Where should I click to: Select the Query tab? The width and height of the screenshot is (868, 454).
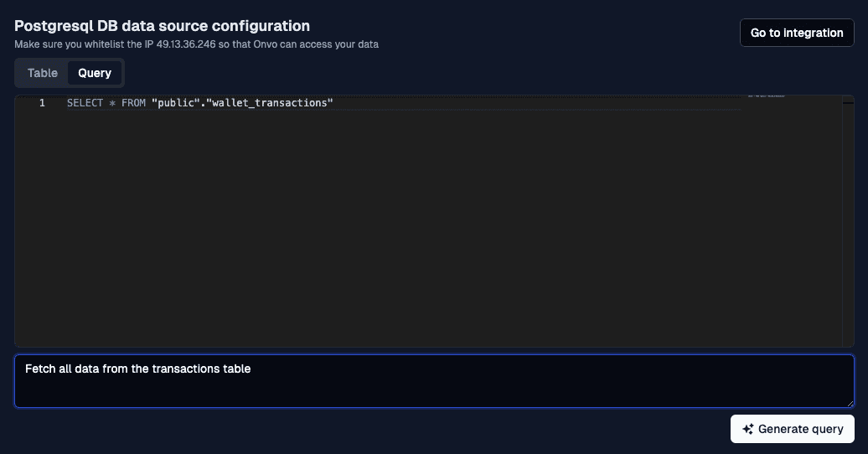coord(95,73)
